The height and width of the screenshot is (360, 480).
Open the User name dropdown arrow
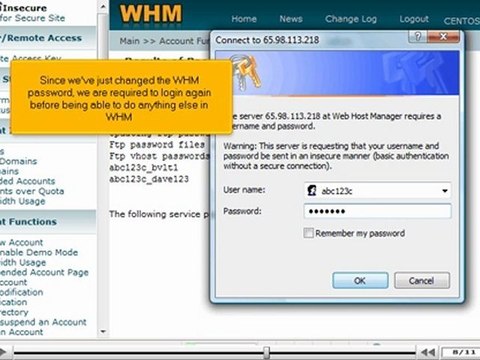click(445, 191)
